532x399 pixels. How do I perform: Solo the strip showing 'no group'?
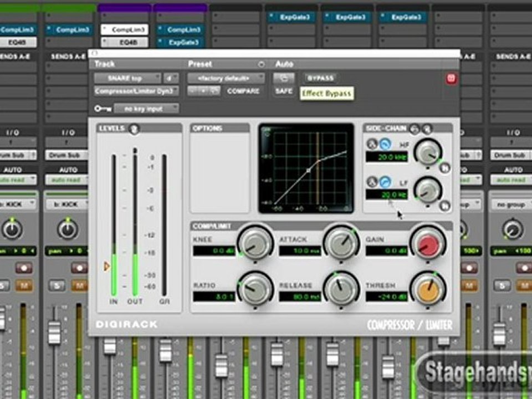(502, 285)
